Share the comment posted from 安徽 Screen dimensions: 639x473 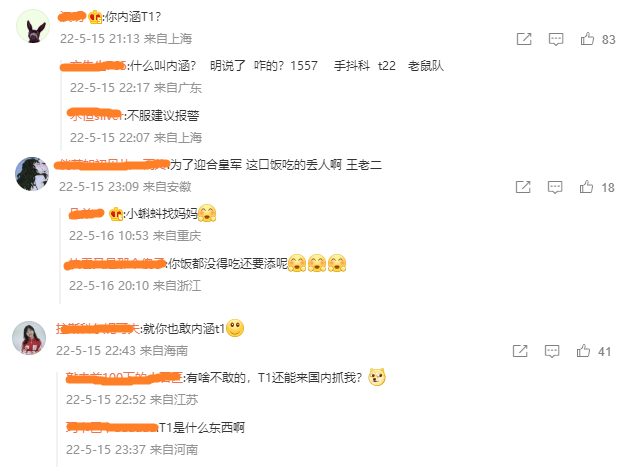[x=523, y=187]
